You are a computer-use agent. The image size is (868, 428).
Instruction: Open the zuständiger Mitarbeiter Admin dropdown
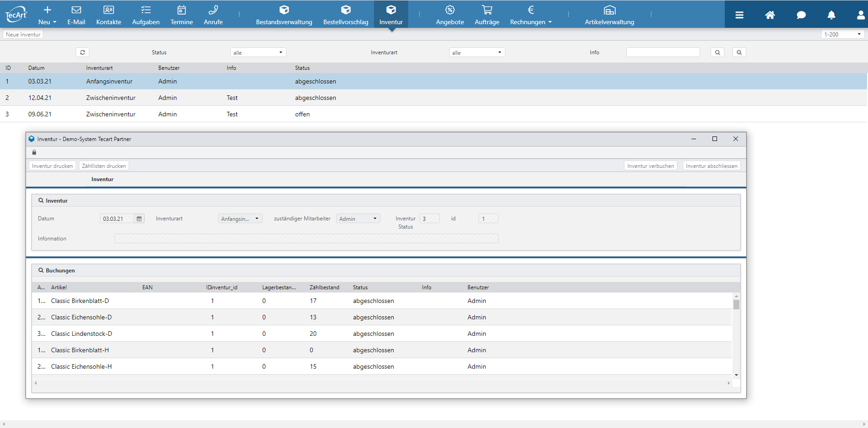358,219
